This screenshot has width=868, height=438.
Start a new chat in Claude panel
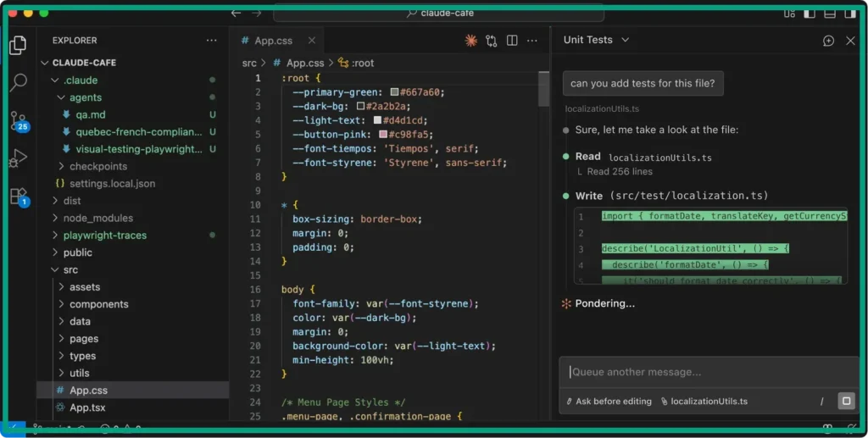(x=828, y=41)
